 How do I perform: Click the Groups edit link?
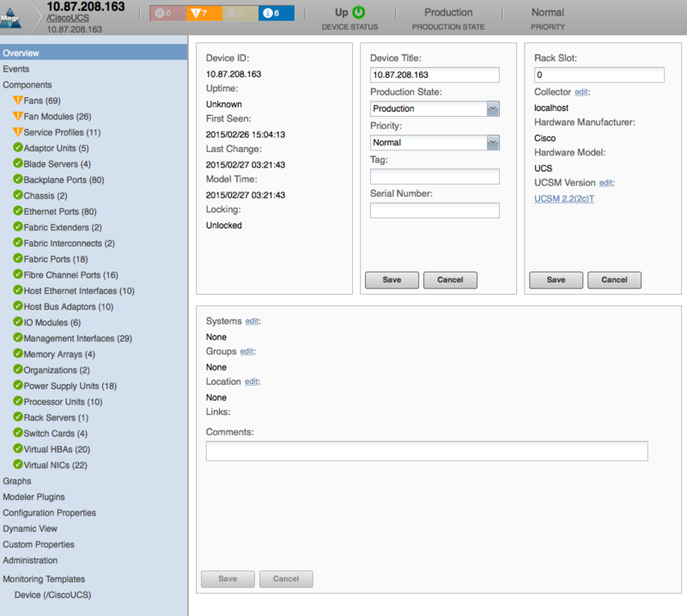(246, 351)
